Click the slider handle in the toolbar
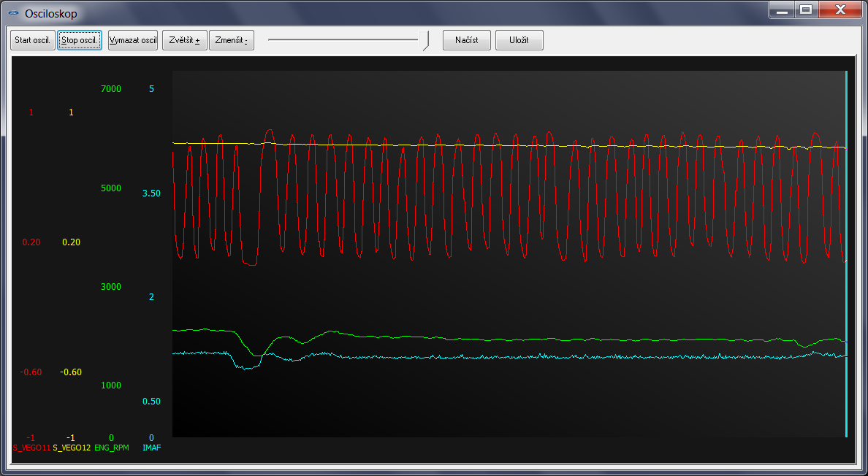The image size is (868, 476). coord(425,41)
